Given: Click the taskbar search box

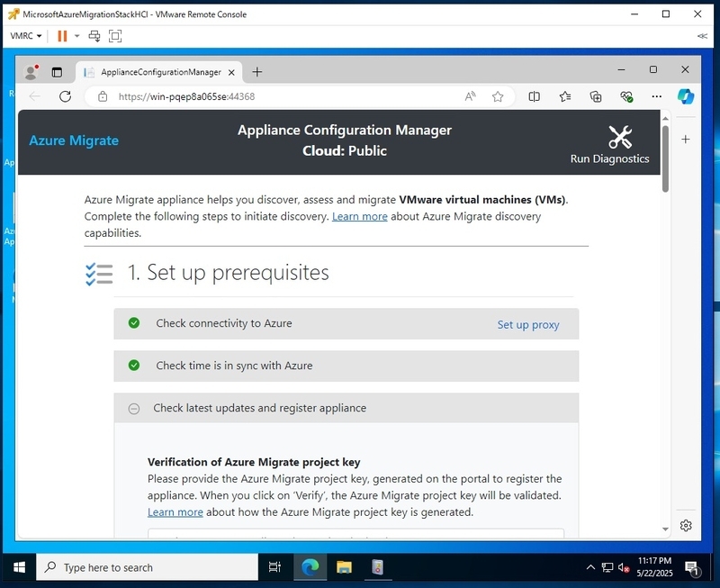Looking at the screenshot, I should 147,568.
